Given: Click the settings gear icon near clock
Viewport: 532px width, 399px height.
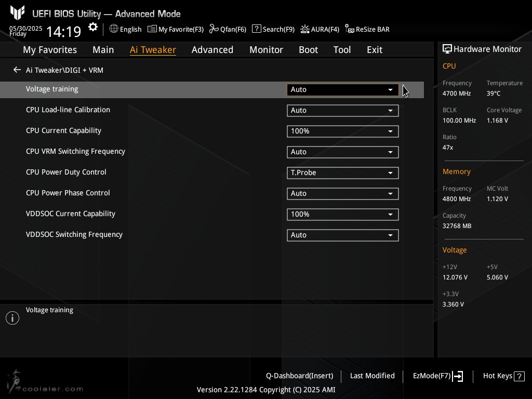Looking at the screenshot, I should 93,27.
